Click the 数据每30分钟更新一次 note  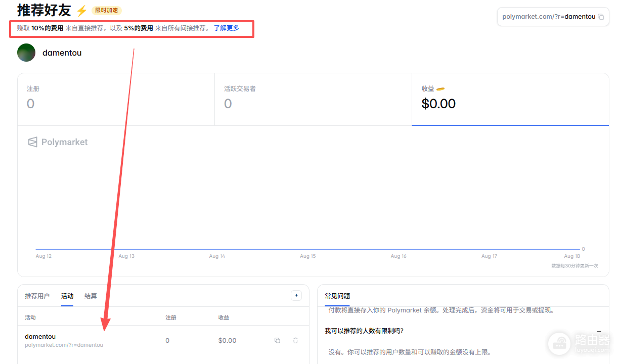(x=574, y=265)
